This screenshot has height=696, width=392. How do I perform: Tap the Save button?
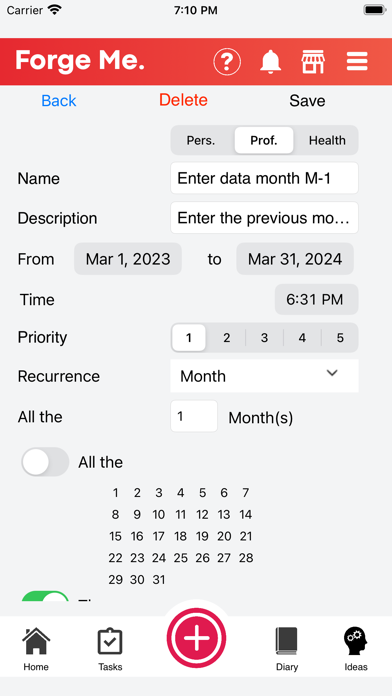(307, 101)
